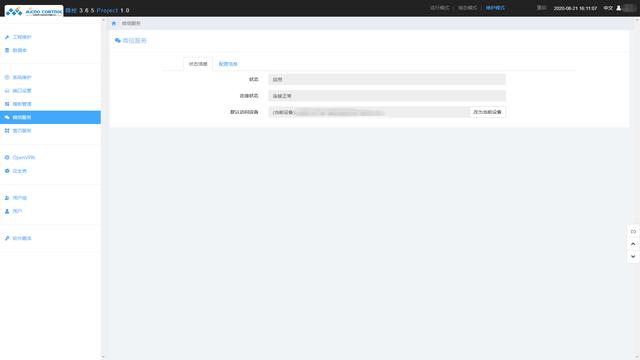Click the 连接状态 field
This screenshot has width=640, height=360.
pyautogui.click(x=387, y=96)
